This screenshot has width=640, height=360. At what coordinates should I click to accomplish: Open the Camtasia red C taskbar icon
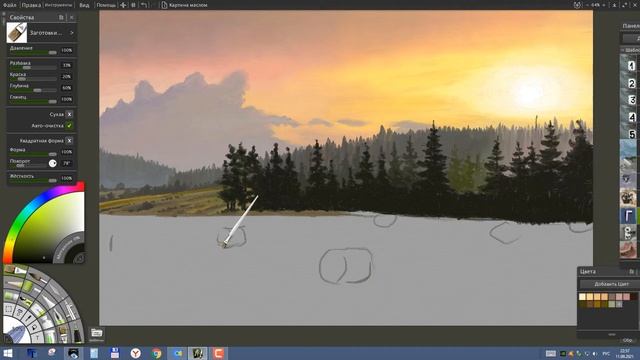coord(218,353)
